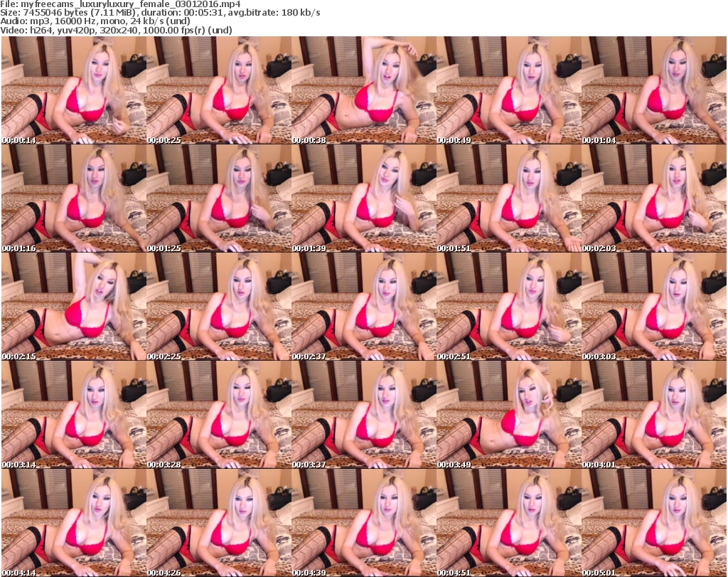Screen dimensions: 728x577
Task: Select the thumbnail timestamped 00:03:14
Action: pos(74,415)
